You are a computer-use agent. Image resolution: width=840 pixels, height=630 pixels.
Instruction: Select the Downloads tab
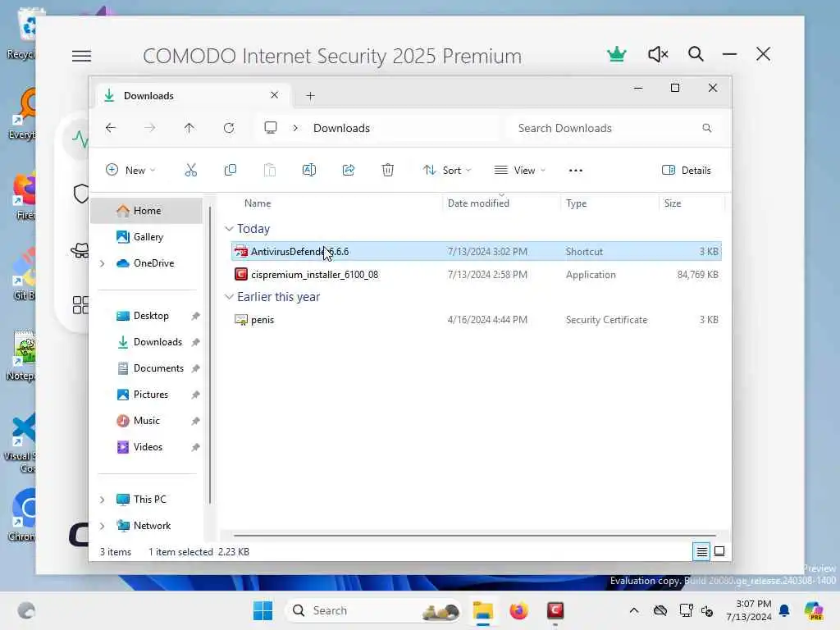(193, 95)
